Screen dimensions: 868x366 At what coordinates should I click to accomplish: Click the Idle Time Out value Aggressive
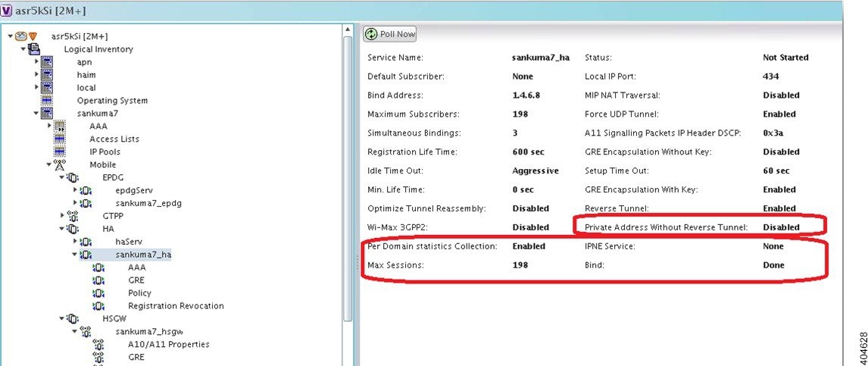point(535,170)
